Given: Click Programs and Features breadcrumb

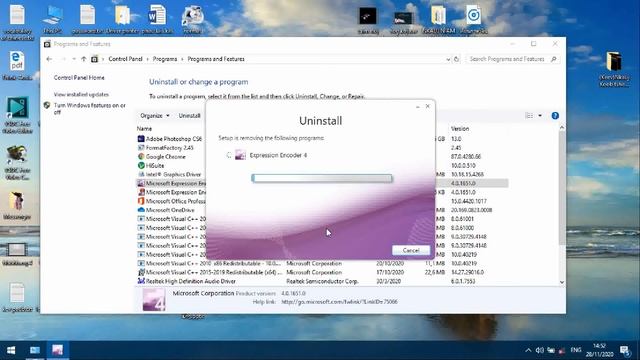Looking at the screenshot, I should click(x=216, y=59).
